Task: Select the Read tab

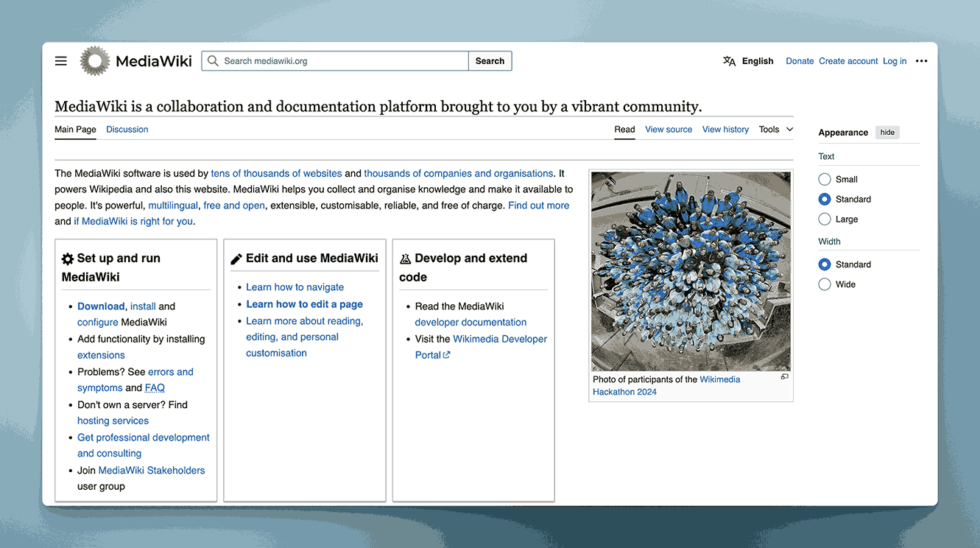Action: 624,129
